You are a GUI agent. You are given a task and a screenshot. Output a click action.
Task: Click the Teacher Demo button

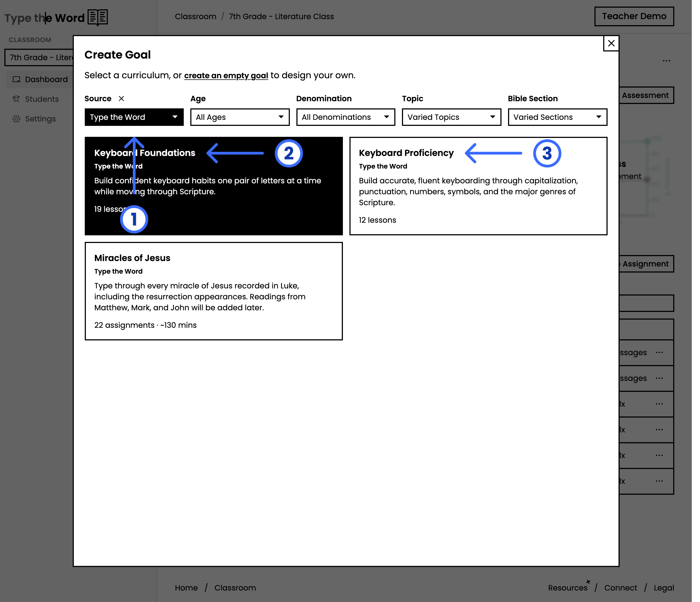click(634, 16)
